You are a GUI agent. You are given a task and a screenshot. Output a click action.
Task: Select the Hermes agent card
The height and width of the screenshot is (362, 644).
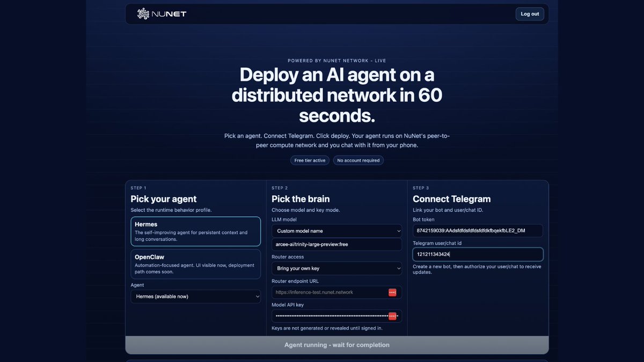[x=196, y=231]
